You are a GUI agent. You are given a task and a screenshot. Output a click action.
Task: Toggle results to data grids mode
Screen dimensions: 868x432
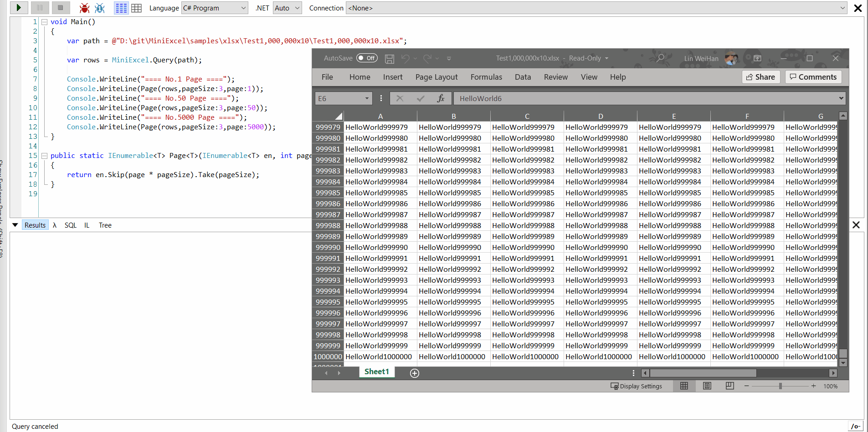(x=136, y=8)
